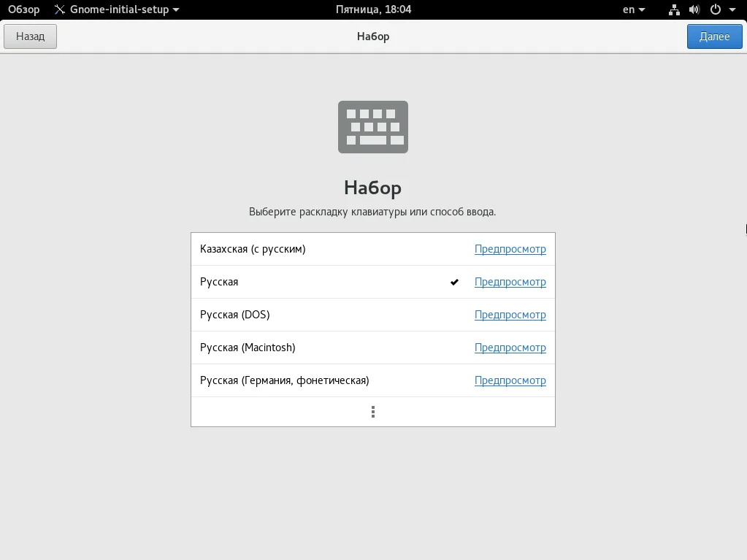Open Предпросмотр for the Русская layout
The height and width of the screenshot is (560, 747).
point(510,282)
